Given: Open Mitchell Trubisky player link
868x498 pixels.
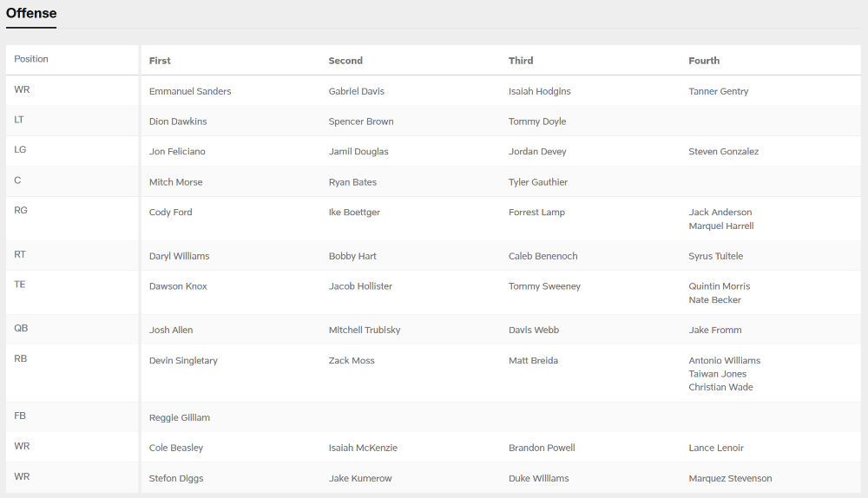Looking at the screenshot, I should coord(365,330).
